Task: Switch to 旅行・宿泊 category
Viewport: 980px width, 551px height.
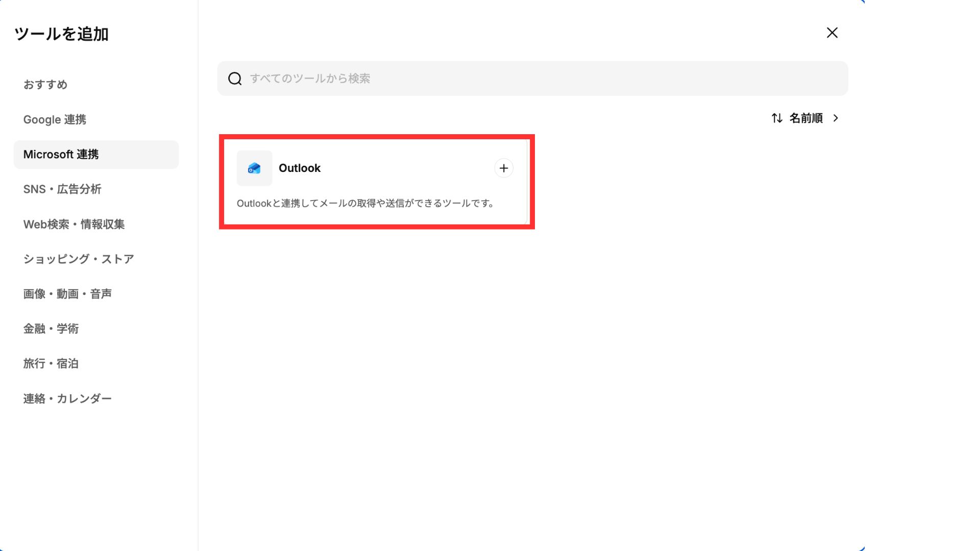Action: (51, 363)
